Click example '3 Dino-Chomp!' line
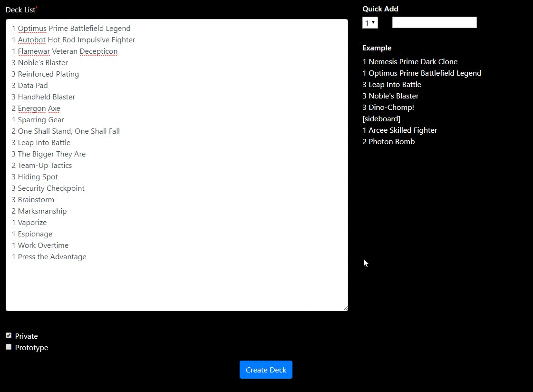This screenshot has width=533, height=392. coord(388,108)
